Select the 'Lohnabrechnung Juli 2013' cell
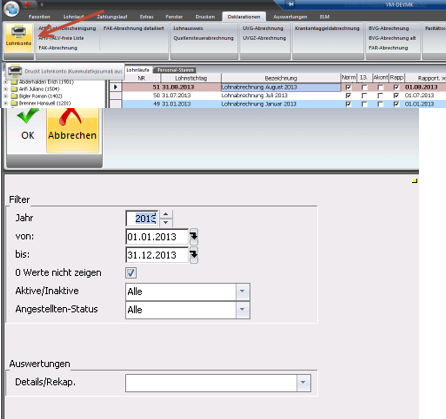The image size is (446, 419). click(x=281, y=96)
